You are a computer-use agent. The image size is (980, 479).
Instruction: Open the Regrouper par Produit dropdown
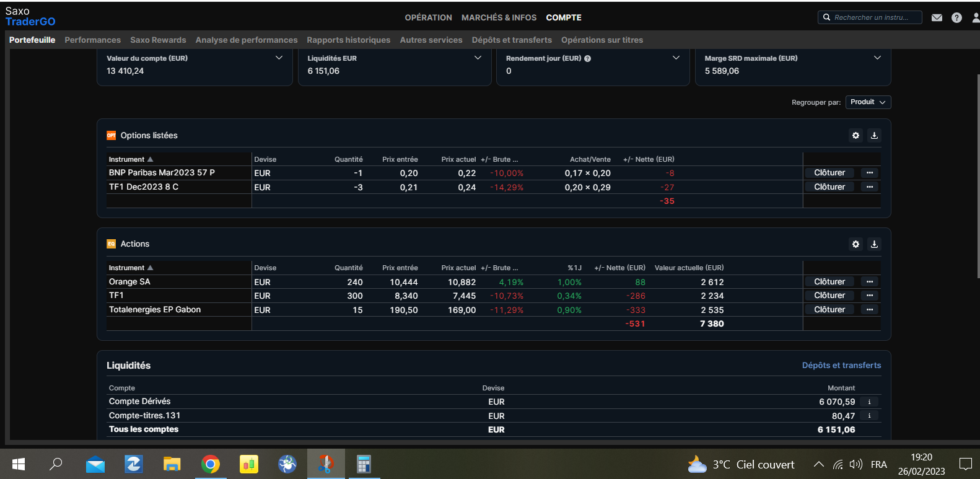click(x=867, y=102)
